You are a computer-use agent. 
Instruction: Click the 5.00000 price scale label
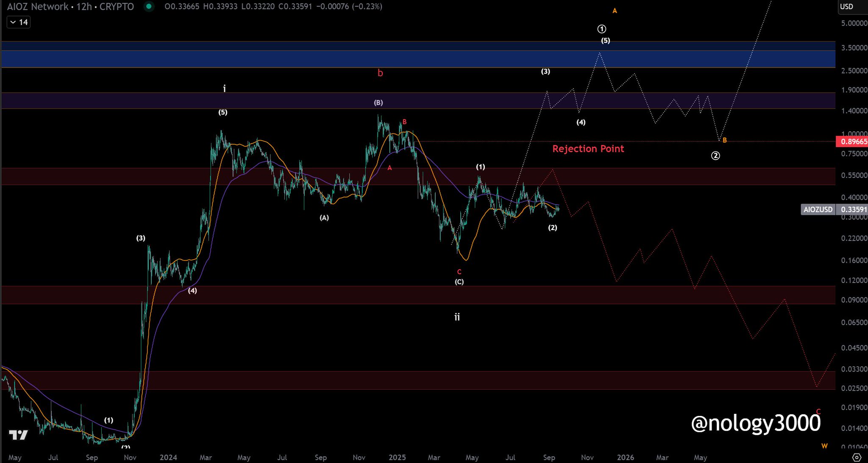point(854,23)
